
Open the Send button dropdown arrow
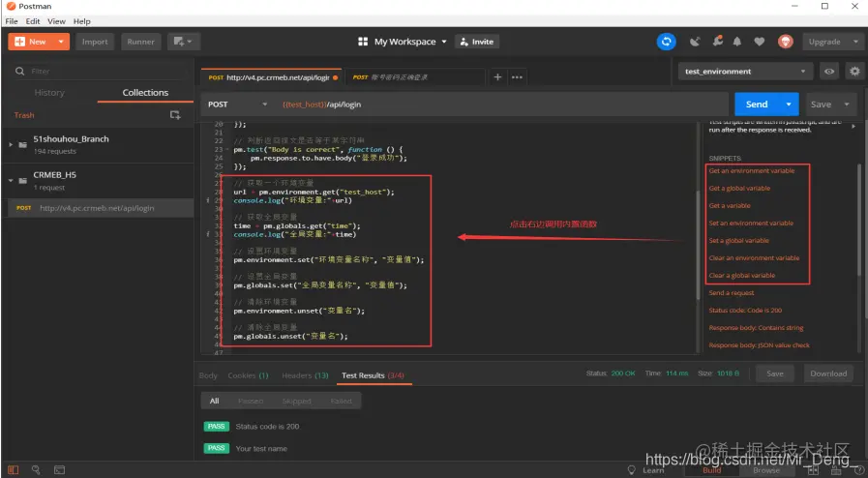pos(789,104)
